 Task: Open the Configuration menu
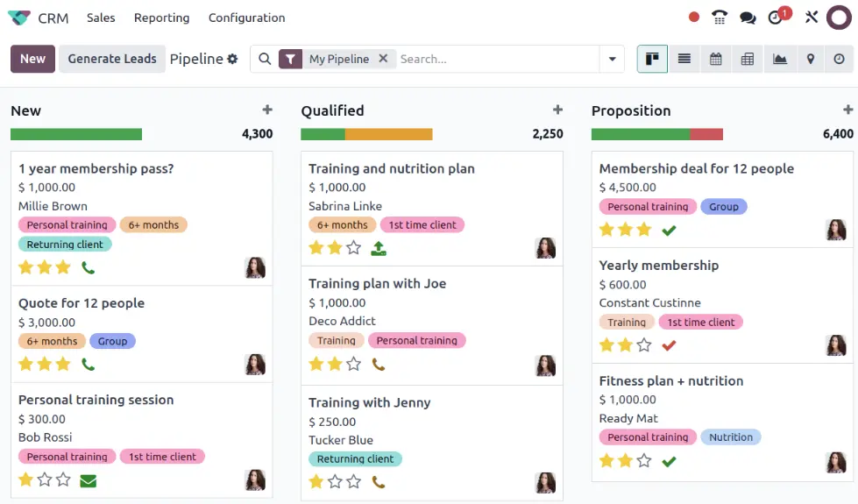click(247, 18)
